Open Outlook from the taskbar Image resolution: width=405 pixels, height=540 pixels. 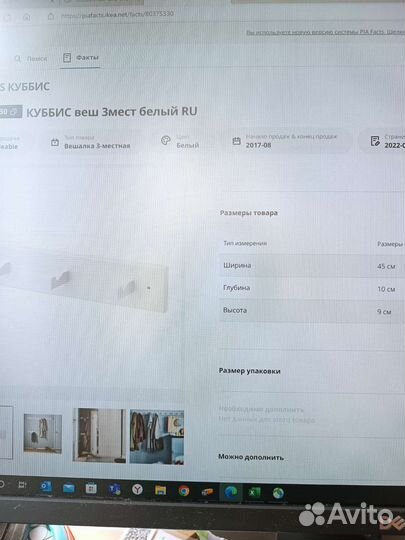click(45, 487)
